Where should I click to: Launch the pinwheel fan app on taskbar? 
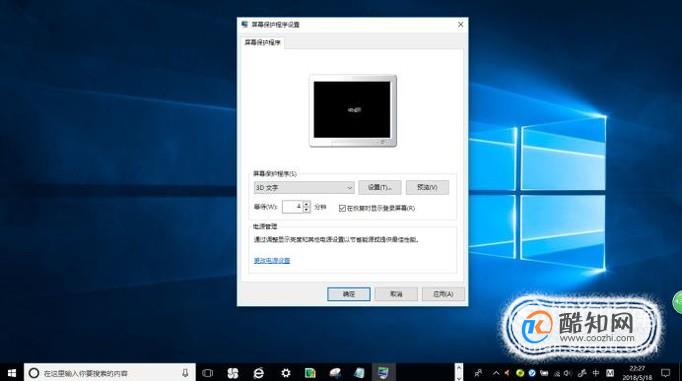(x=233, y=373)
